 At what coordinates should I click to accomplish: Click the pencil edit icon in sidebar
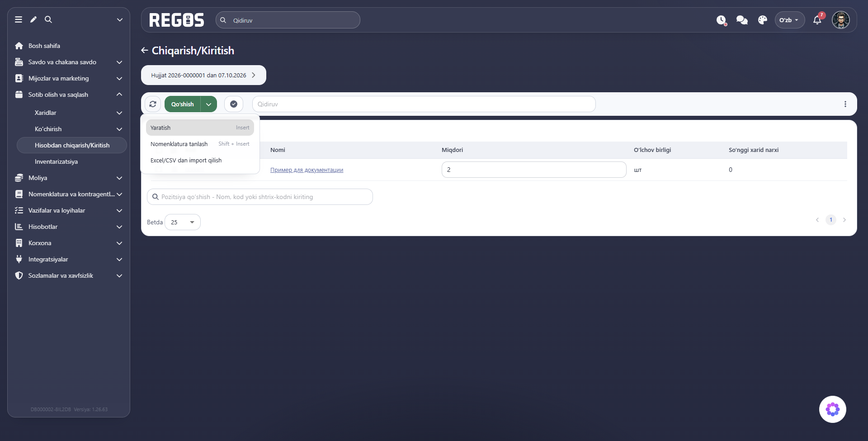33,19
